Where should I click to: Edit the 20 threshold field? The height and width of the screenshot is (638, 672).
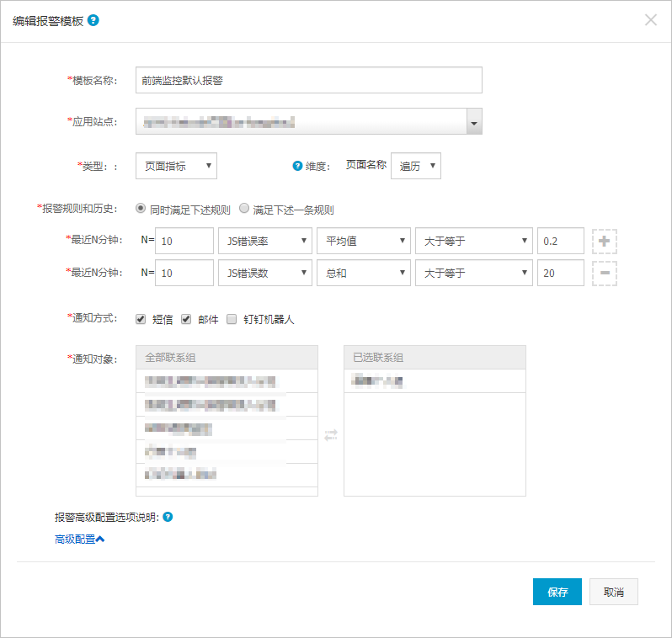pos(561,273)
